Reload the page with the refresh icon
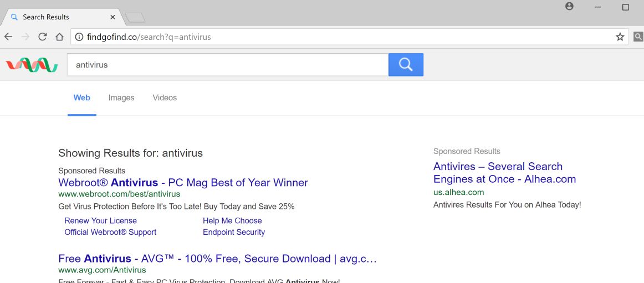 pos(42,37)
